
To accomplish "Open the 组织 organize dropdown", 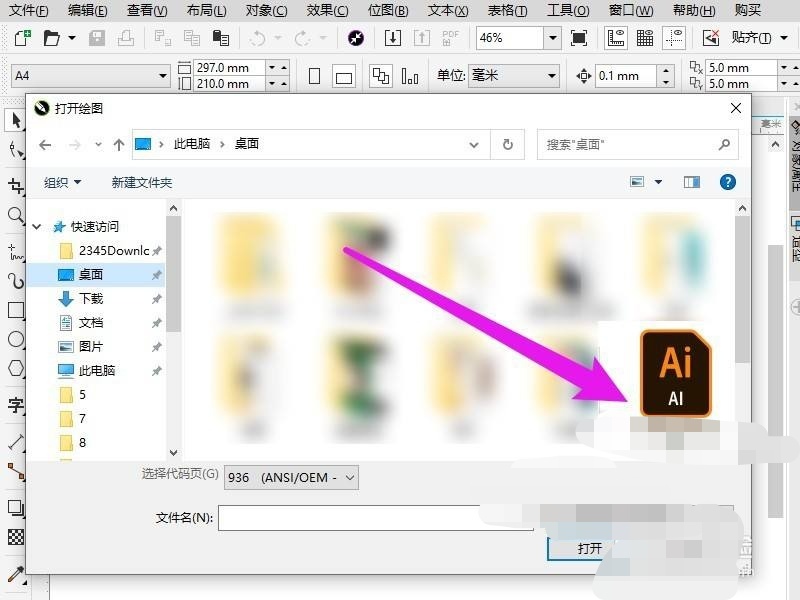I will (x=62, y=182).
